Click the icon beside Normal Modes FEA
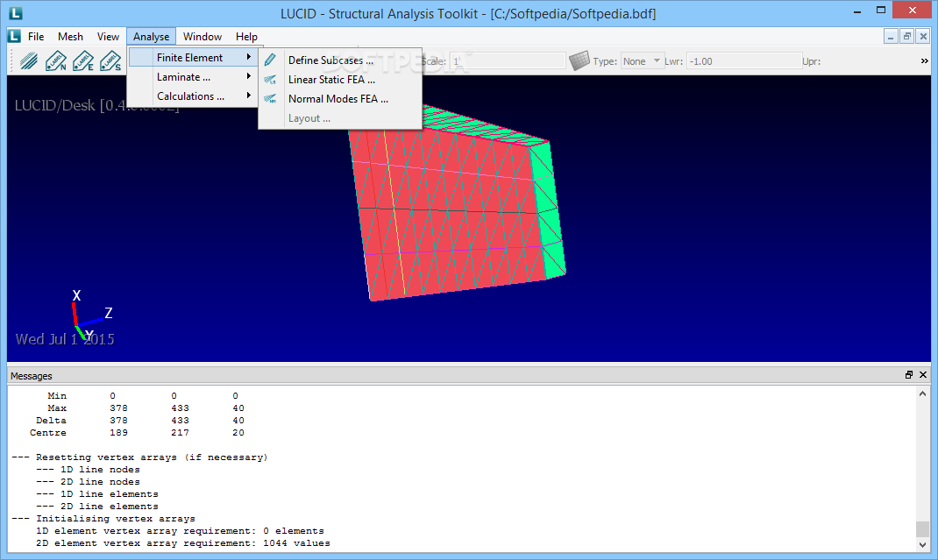Viewport: 938px width, 560px height. tap(270, 99)
